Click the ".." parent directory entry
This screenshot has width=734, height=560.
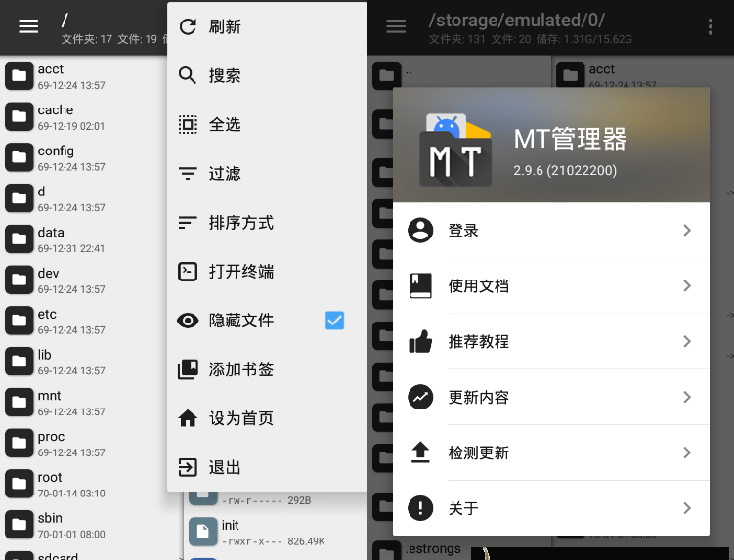click(x=459, y=72)
